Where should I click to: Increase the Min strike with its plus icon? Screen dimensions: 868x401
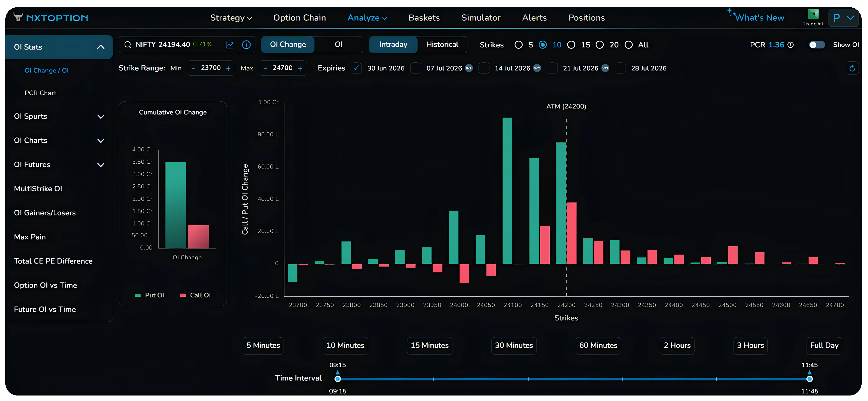[x=228, y=68]
